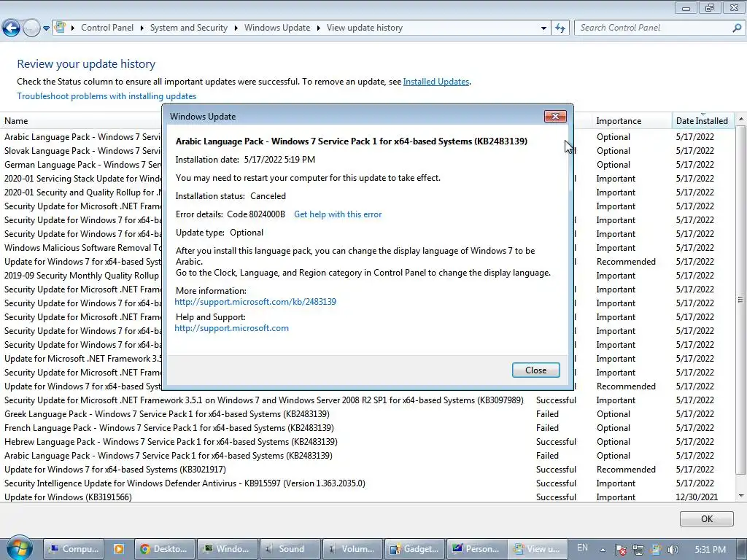Select Hebrew Language Pack row
Image resolution: width=747 pixels, height=560 pixels.
[367, 441]
